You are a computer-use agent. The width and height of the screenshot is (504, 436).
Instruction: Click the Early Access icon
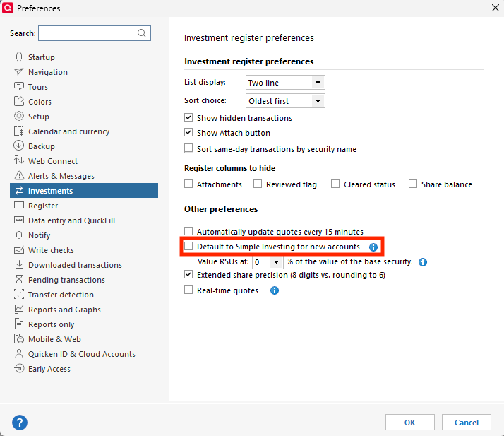pyautogui.click(x=19, y=368)
